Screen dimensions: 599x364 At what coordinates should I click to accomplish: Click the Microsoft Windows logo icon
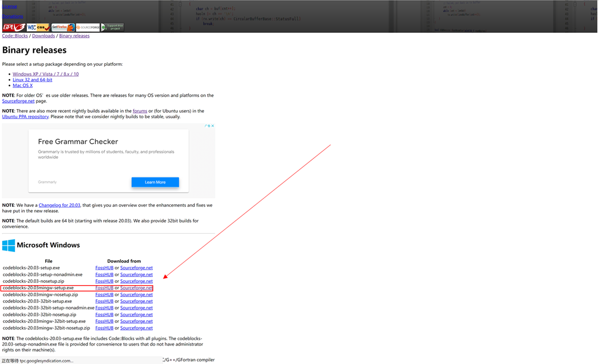tap(9, 245)
